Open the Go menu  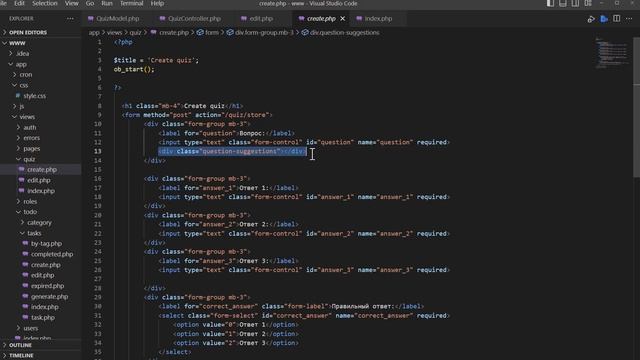tap(90, 3)
